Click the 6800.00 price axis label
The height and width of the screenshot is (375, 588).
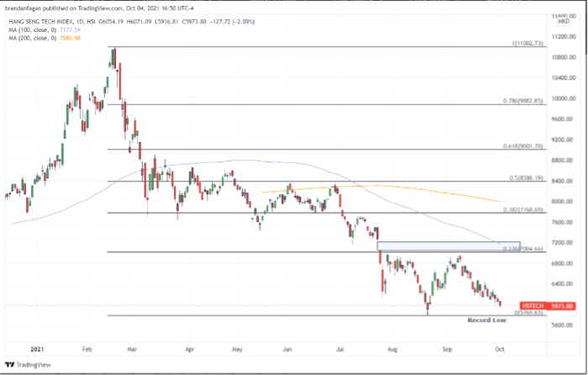[x=564, y=263]
